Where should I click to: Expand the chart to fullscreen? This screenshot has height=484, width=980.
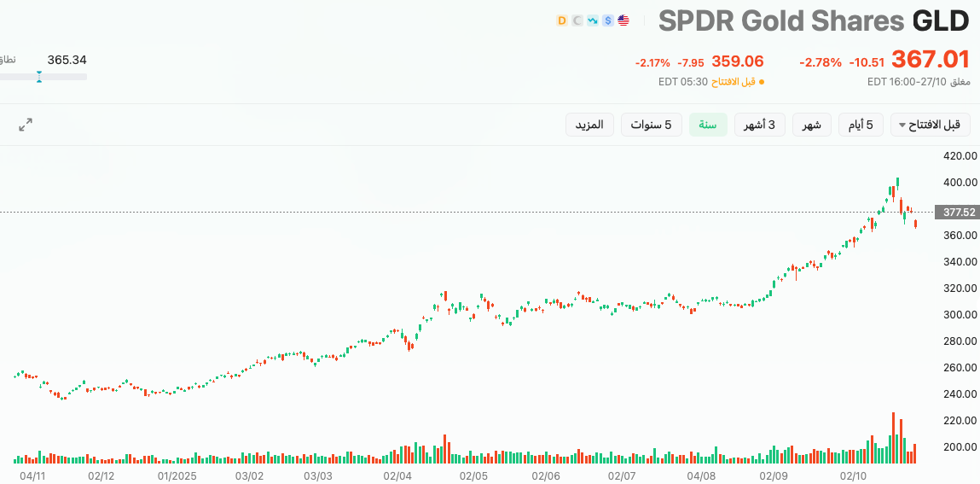[x=26, y=125]
